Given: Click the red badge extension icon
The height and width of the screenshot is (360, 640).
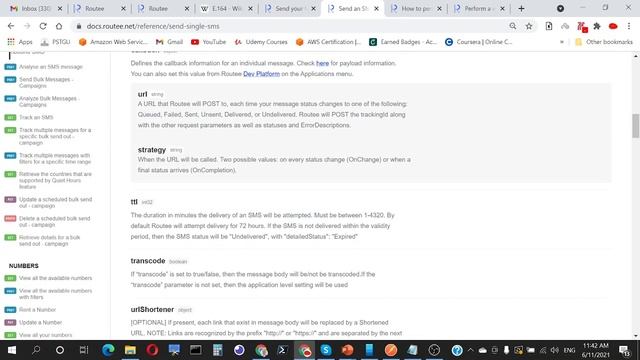Looking at the screenshot, I should (x=582, y=27).
